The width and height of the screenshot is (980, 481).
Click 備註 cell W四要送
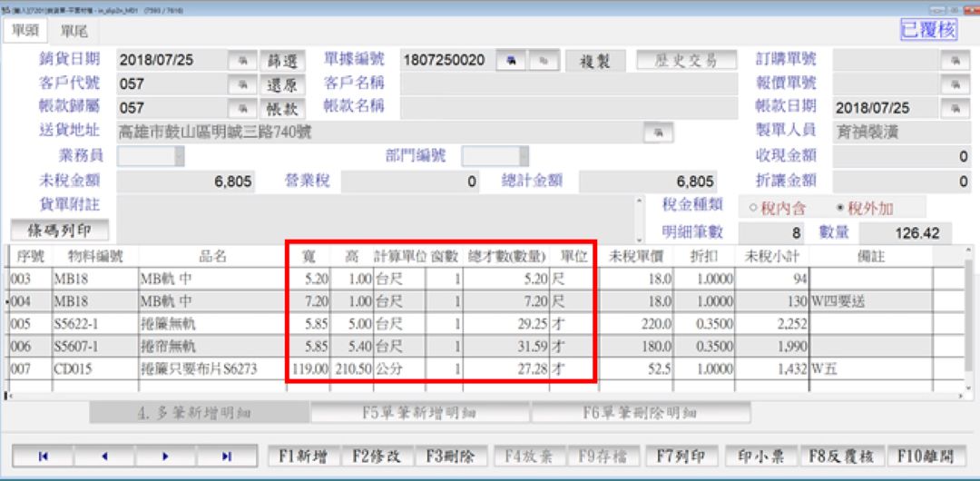(870, 302)
